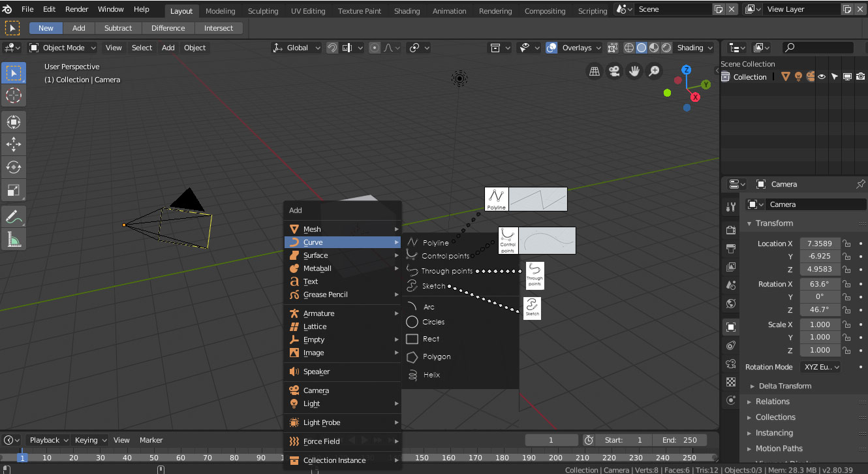Toggle snapping magnet in viewport header
This screenshot has height=474, width=868.
pyautogui.click(x=332, y=48)
